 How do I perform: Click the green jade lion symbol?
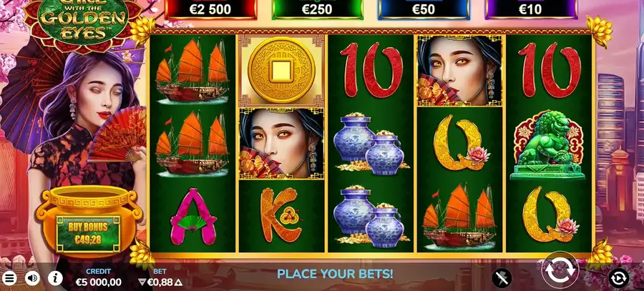tap(548, 145)
